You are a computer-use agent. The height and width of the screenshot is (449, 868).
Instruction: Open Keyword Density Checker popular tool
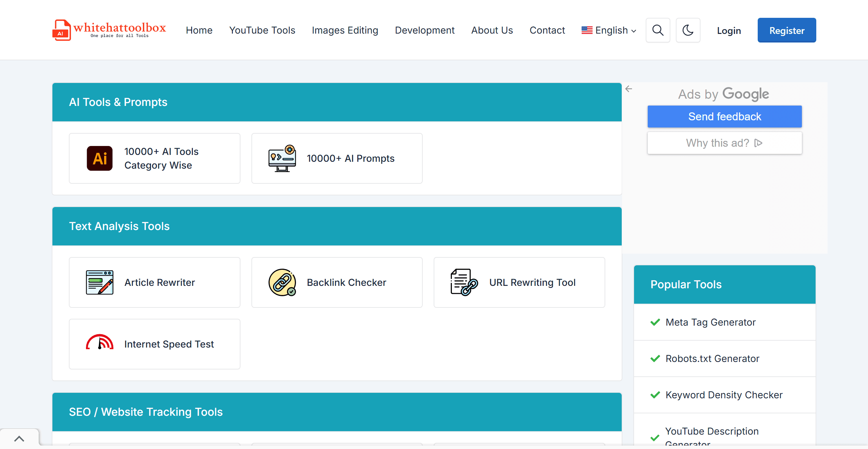[724, 395]
